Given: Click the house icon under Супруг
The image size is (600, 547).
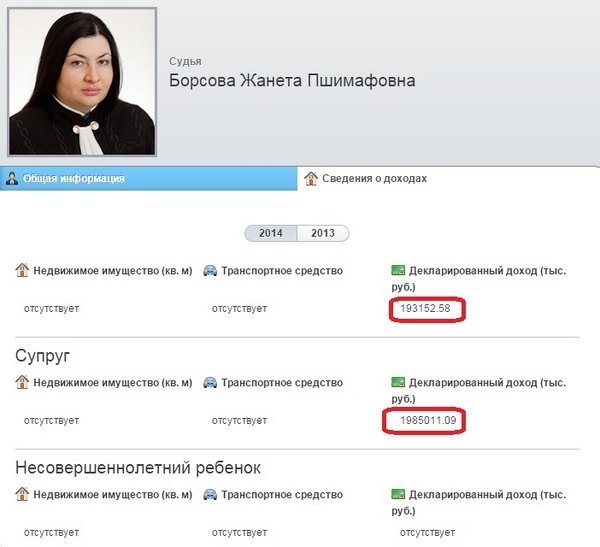Looking at the screenshot, I should pos(22,382).
